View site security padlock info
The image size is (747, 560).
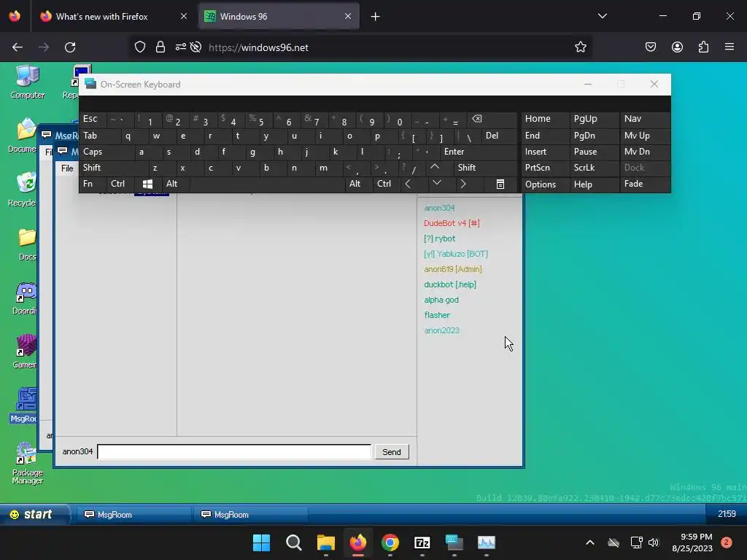click(x=160, y=47)
